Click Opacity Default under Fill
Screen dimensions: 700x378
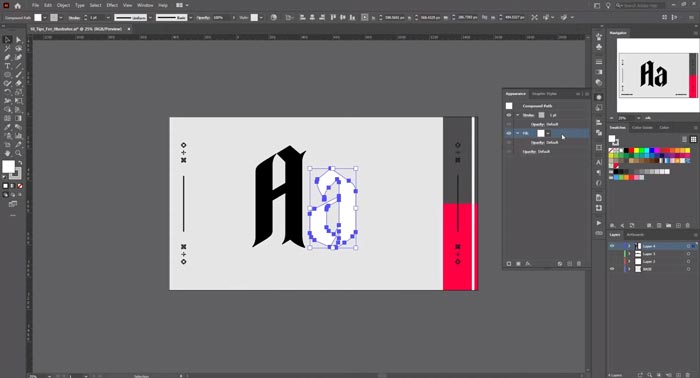(544, 142)
